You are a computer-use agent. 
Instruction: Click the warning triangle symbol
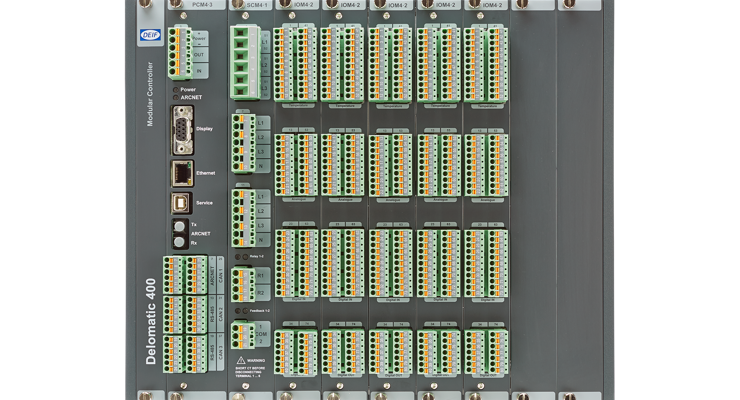(x=240, y=357)
